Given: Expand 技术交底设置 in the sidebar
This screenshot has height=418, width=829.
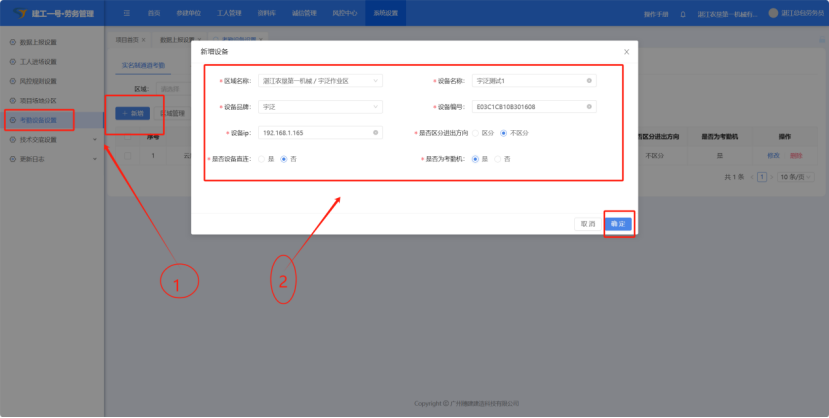Looking at the screenshot, I should 50,140.
